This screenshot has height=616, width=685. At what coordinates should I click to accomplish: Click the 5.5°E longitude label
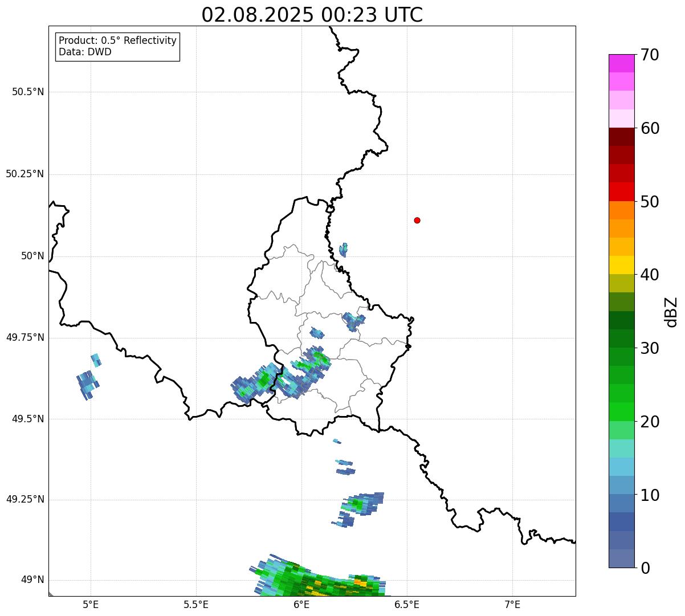196,605
